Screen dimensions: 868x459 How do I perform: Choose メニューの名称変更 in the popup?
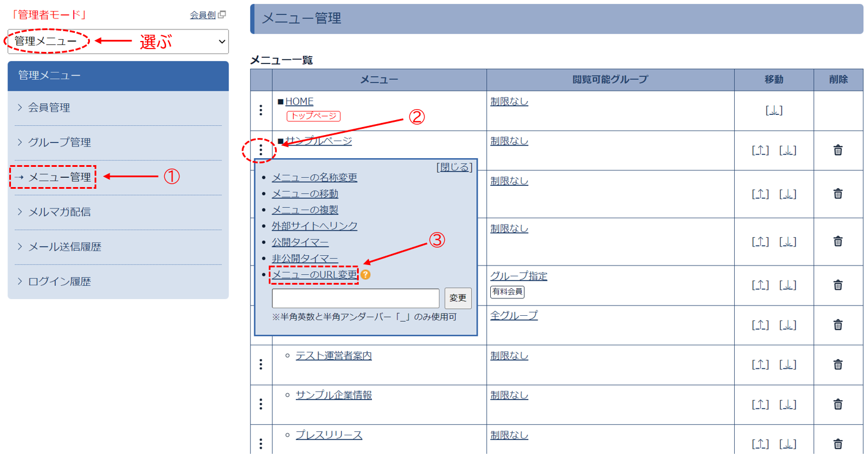click(x=314, y=177)
